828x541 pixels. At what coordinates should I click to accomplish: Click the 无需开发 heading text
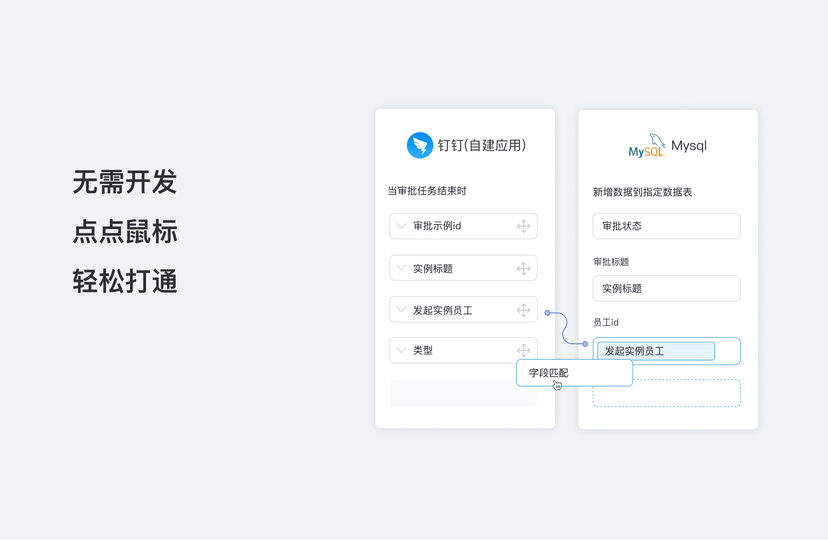click(125, 182)
